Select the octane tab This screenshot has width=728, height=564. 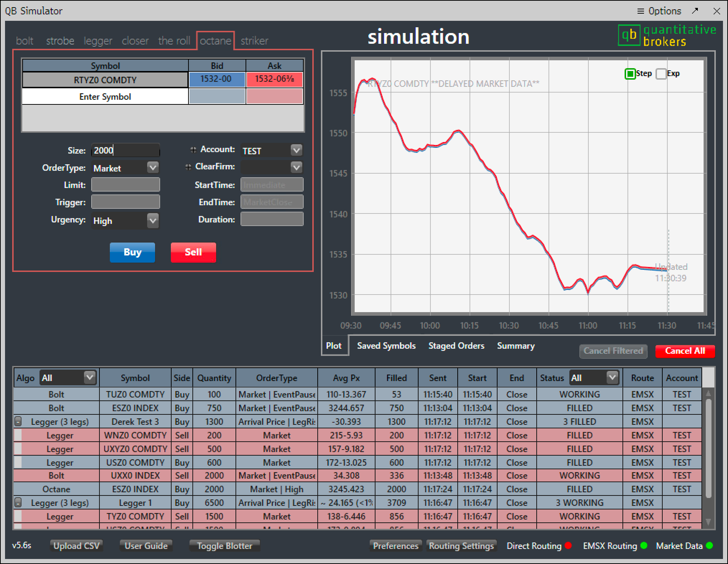[215, 41]
